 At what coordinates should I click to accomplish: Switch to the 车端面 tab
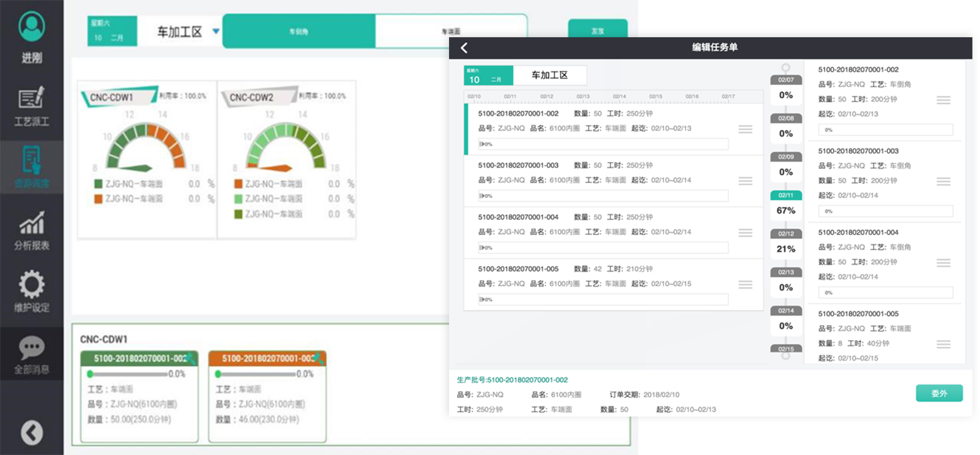click(450, 31)
